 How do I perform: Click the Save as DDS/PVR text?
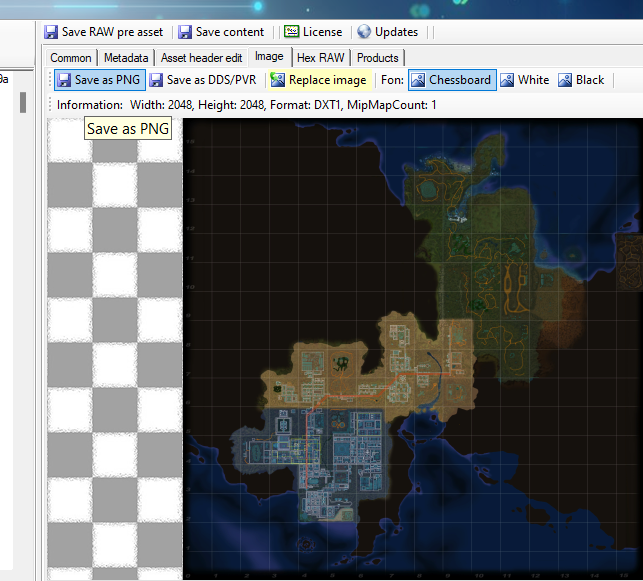(x=212, y=80)
